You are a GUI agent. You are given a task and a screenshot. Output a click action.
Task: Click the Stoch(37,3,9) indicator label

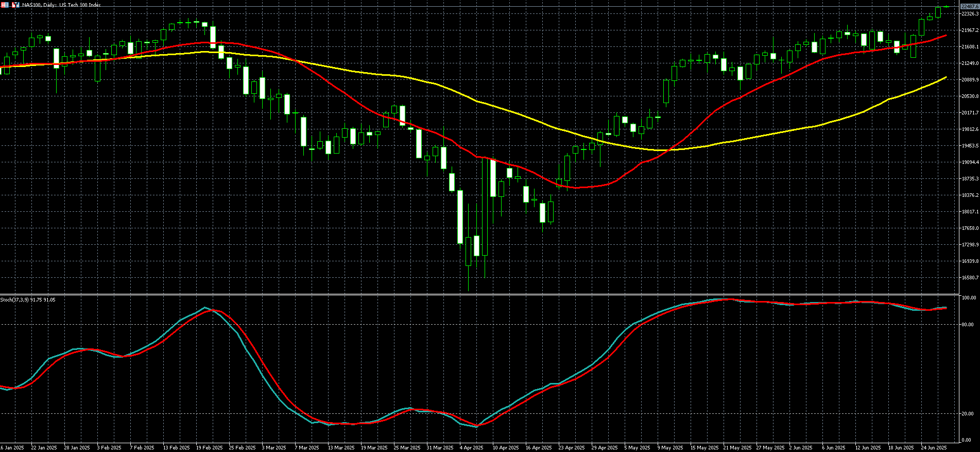click(28, 299)
